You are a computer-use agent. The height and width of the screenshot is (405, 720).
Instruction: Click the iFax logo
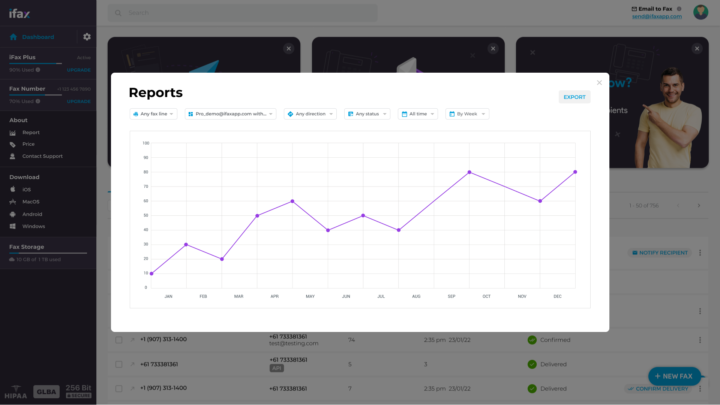[19, 14]
